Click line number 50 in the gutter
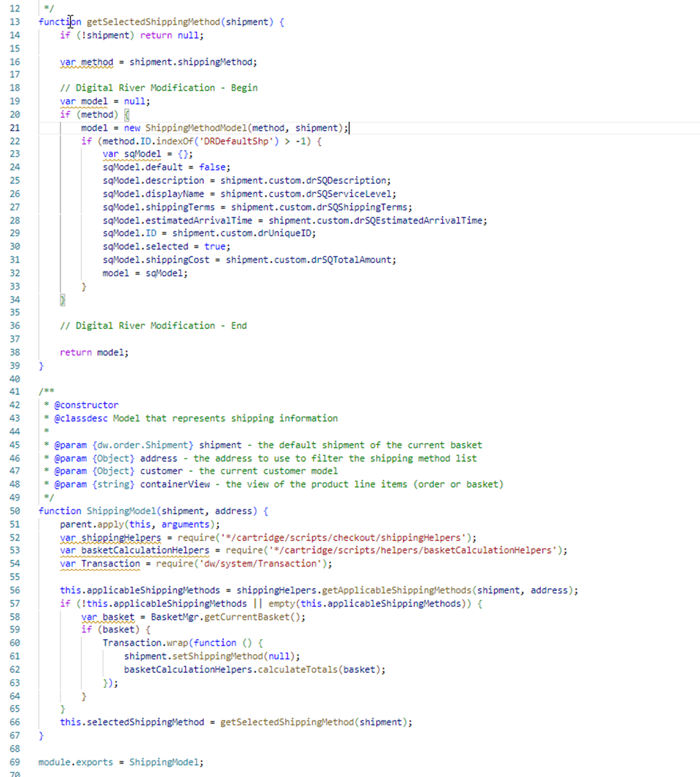Screen dimensions: 700x777 [x=14, y=511]
